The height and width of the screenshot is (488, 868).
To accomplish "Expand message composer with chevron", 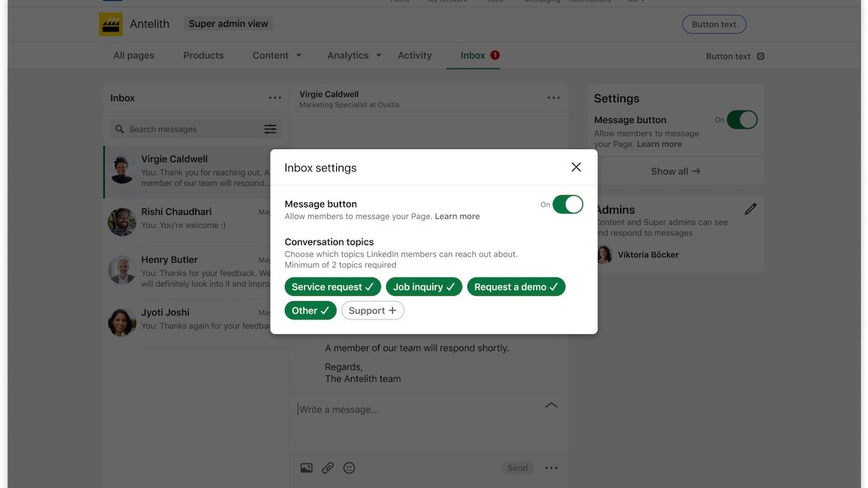I will click(551, 406).
